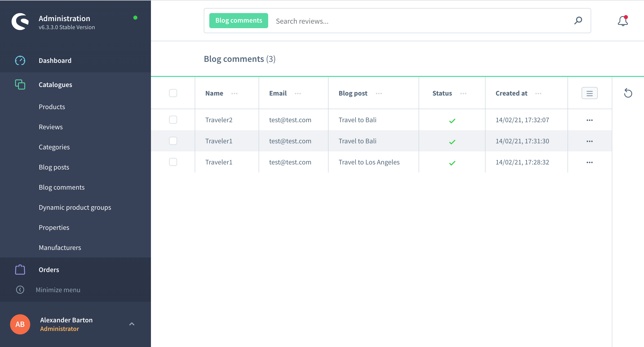Open the Created at column options
Viewport: 644px width, 347px height.
point(538,94)
